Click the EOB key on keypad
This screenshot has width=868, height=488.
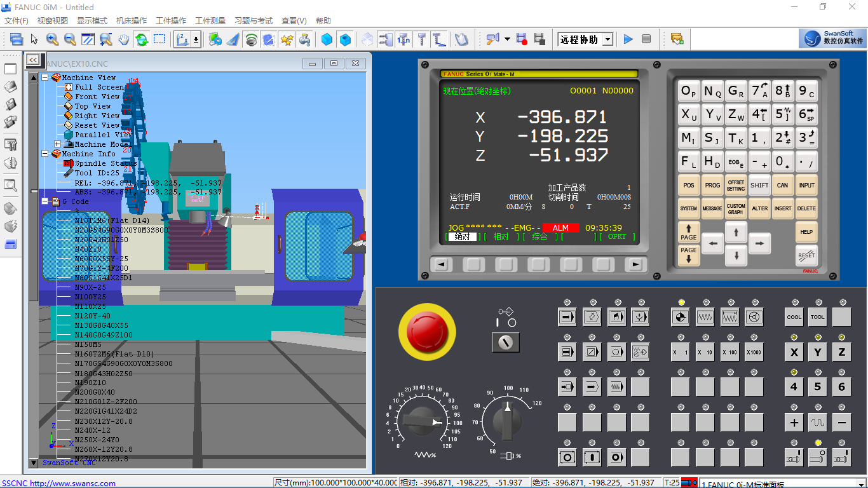pyautogui.click(x=736, y=162)
